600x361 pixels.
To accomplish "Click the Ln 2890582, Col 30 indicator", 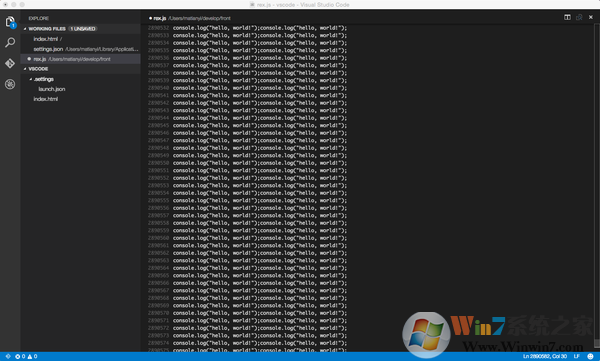I will (545, 356).
